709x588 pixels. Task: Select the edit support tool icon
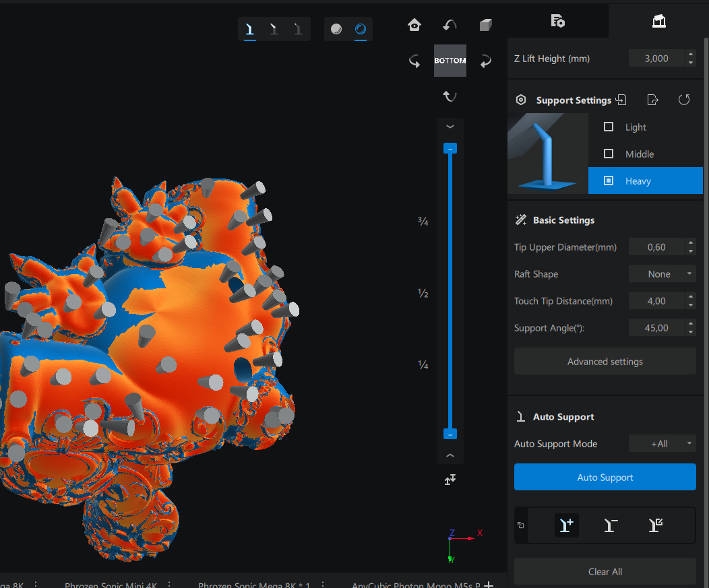[x=655, y=525]
